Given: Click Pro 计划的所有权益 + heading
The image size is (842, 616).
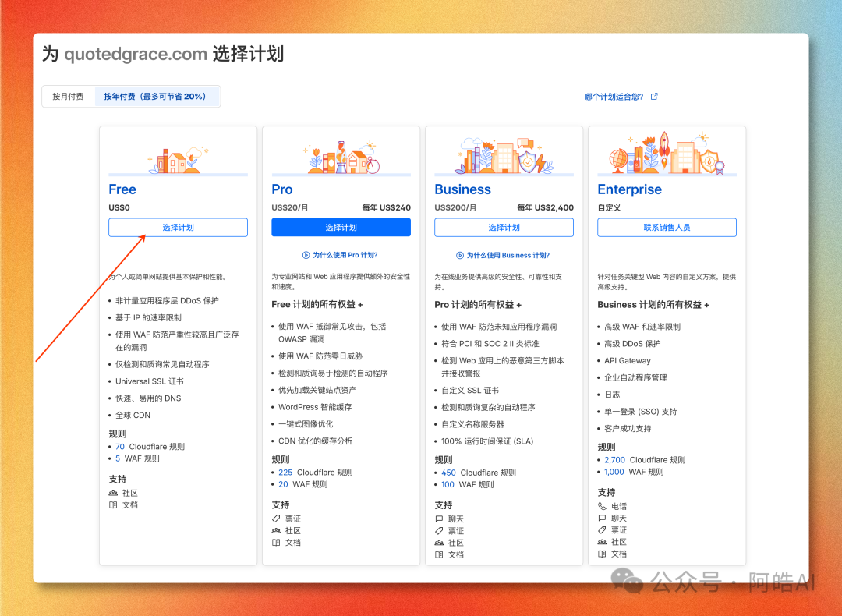Looking at the screenshot, I should point(478,305).
